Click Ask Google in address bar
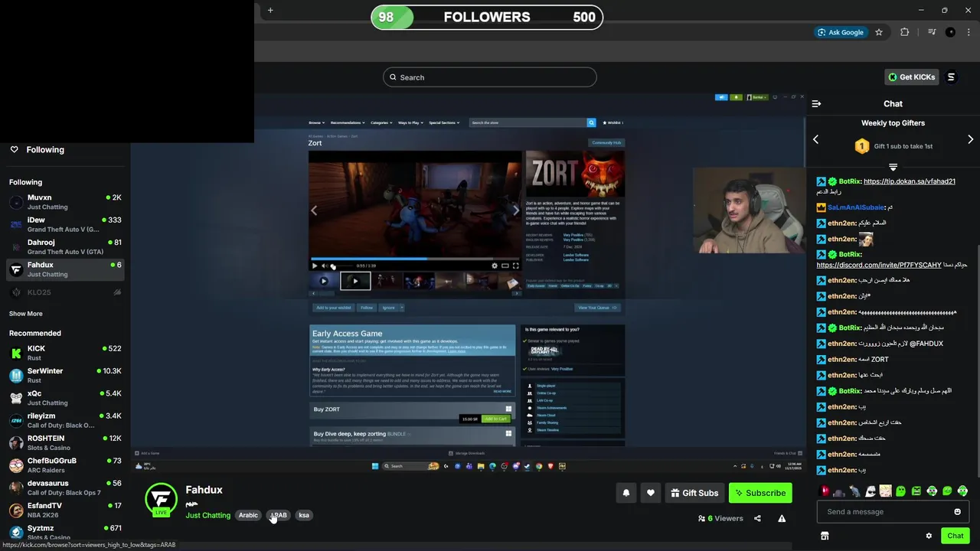Viewport: 980px width, 551px height. point(840,32)
